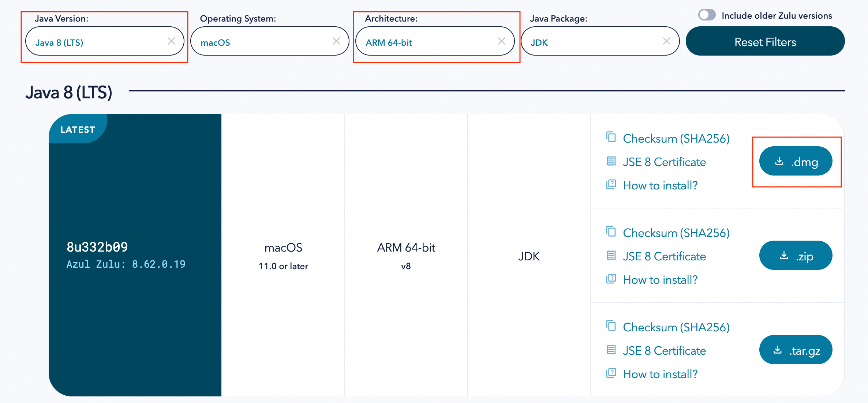Open How to install? for .dmg row
Image resolution: width=868 pixels, height=403 pixels.
point(660,185)
